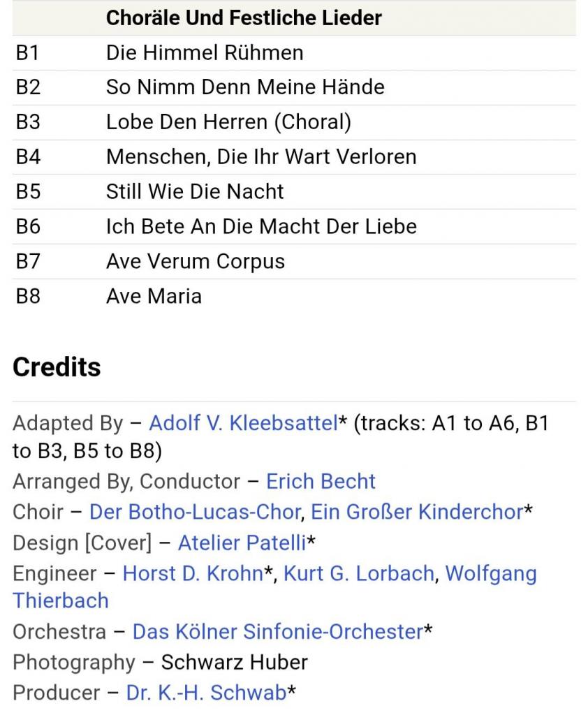
Task: Select the Lobe Den Herren (Choral) track
Action: [228, 122]
